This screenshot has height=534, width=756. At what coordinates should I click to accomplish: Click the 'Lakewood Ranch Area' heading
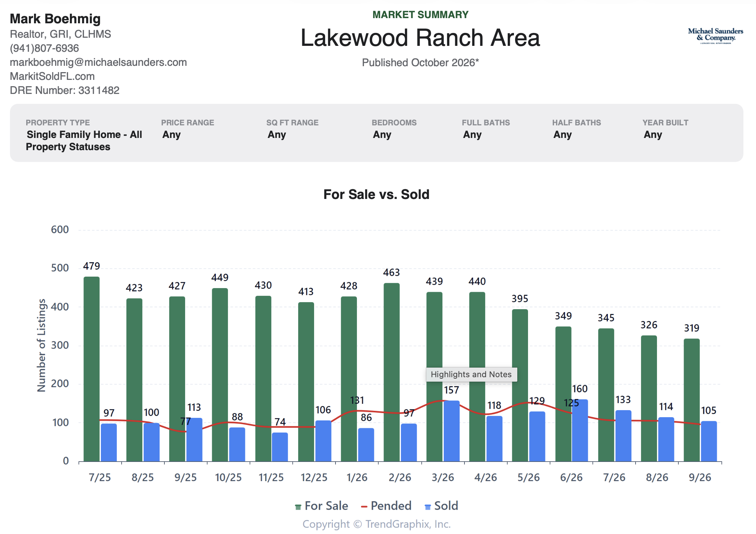(x=420, y=38)
